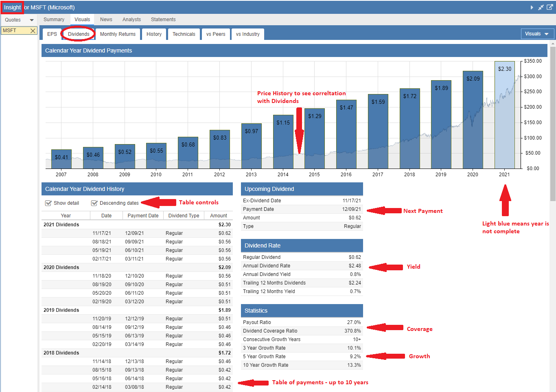Image resolution: width=556 pixels, height=392 pixels.
Task: Click the Trailing 12 Months Dividends row
Action: pyautogui.click(x=302, y=283)
